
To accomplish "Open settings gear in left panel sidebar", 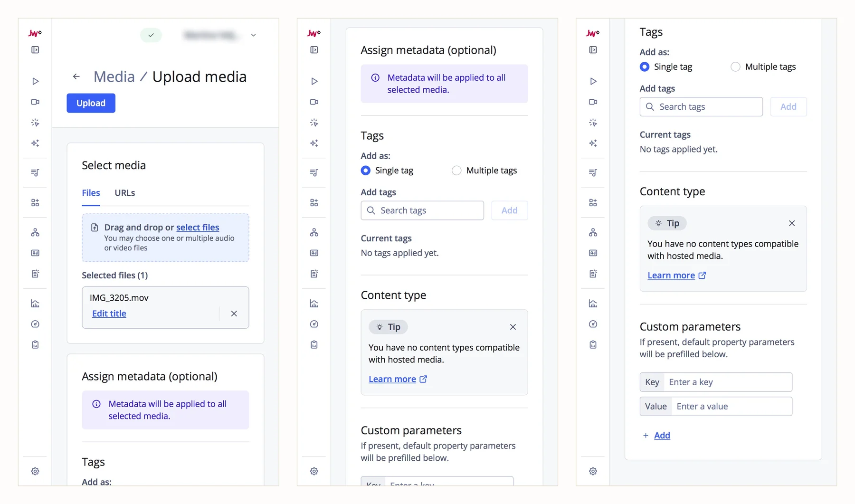I will pos(35,471).
